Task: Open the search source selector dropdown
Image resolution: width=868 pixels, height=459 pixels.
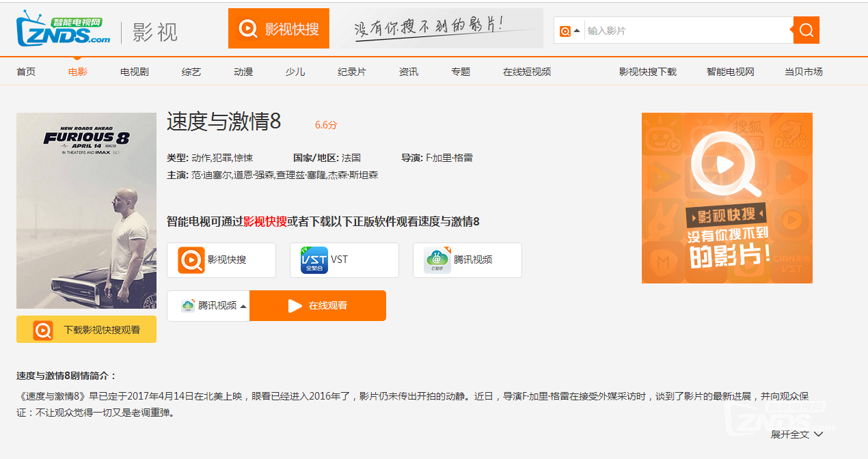Action: coord(570,31)
